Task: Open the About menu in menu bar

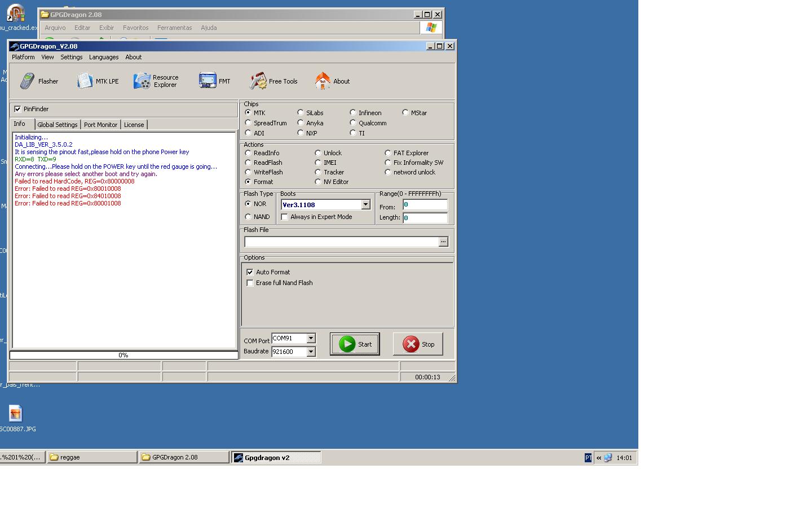Action: pos(134,57)
